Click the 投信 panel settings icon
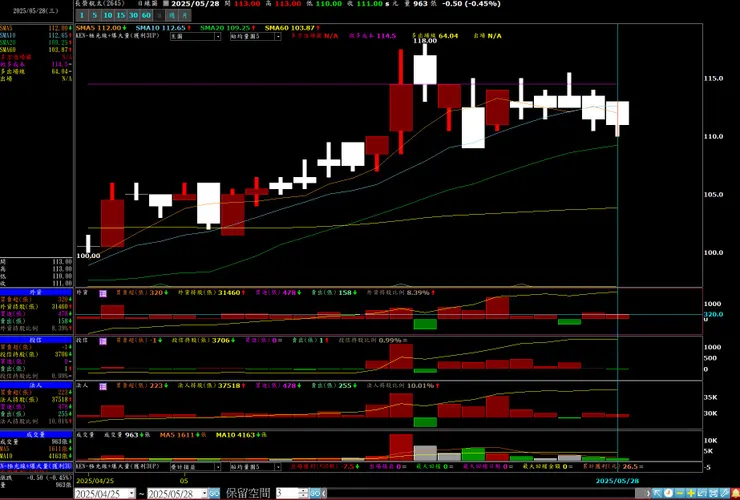Viewport: 740px width, 500px height. [103, 341]
